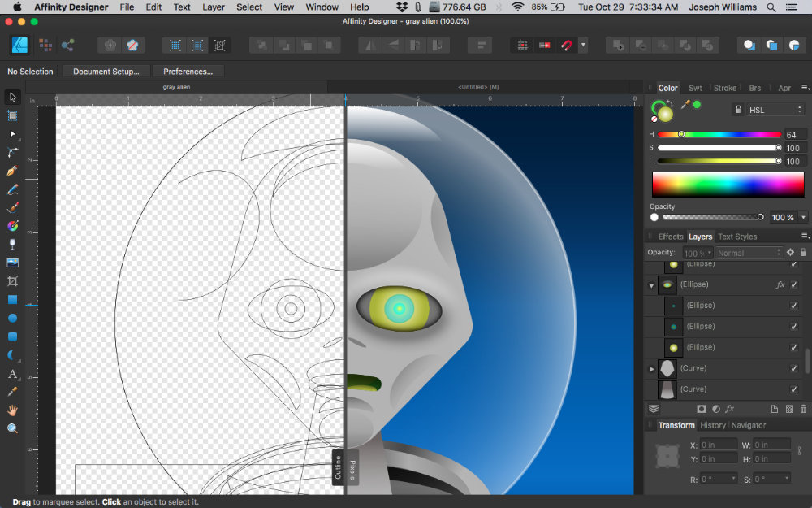Toggle visibility of the top (Curve) layer
The height and width of the screenshot is (508, 812).
pos(794,368)
